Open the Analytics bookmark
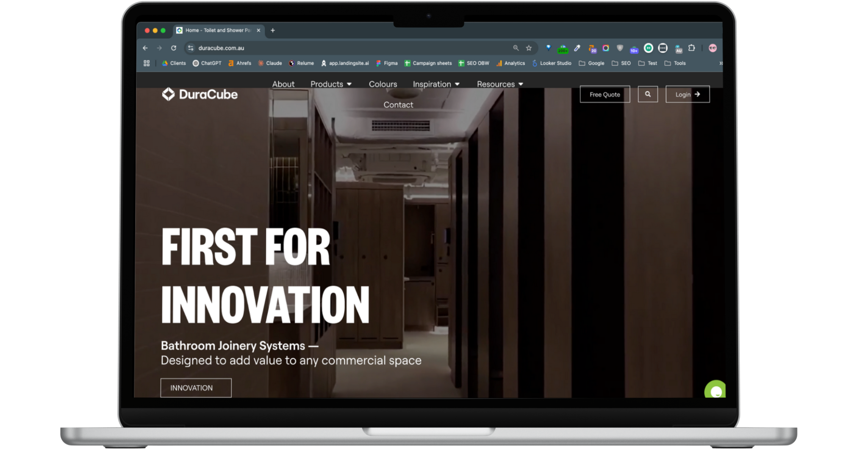The width and height of the screenshot is (868, 449). (x=510, y=63)
